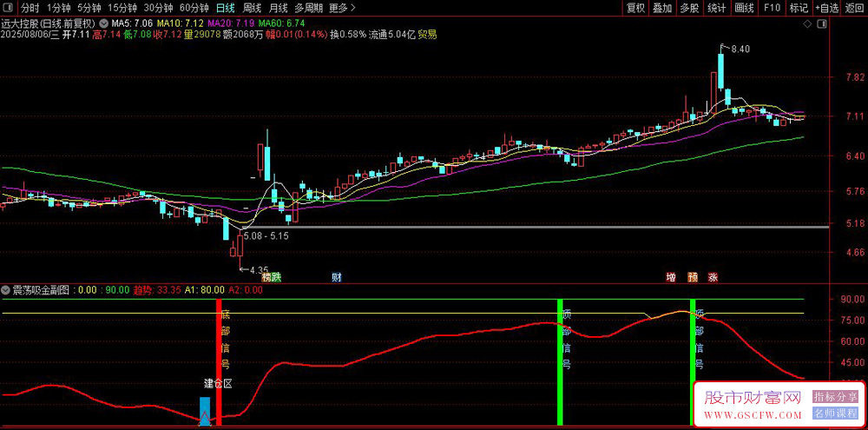The image size is (868, 430).
Task: Open the 多周期 multi-period view
Action: (x=308, y=9)
